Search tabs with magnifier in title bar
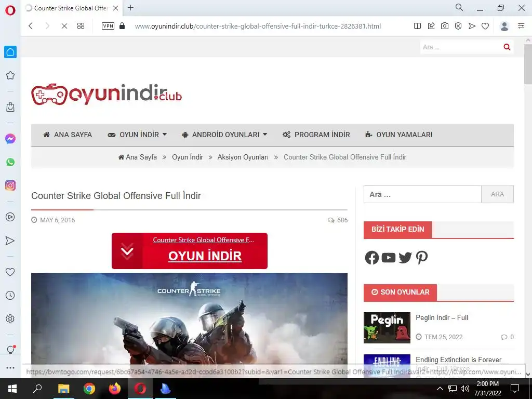This screenshot has width=532, height=399. click(x=459, y=7)
